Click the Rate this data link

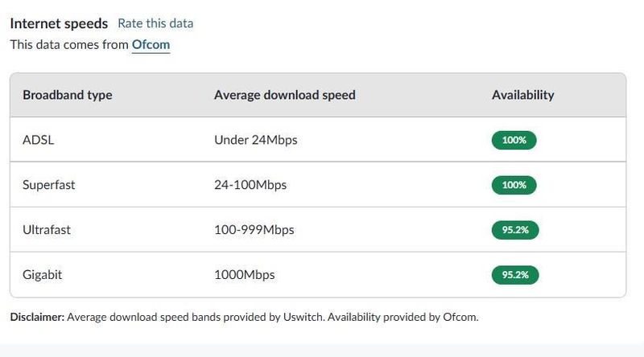tap(155, 23)
